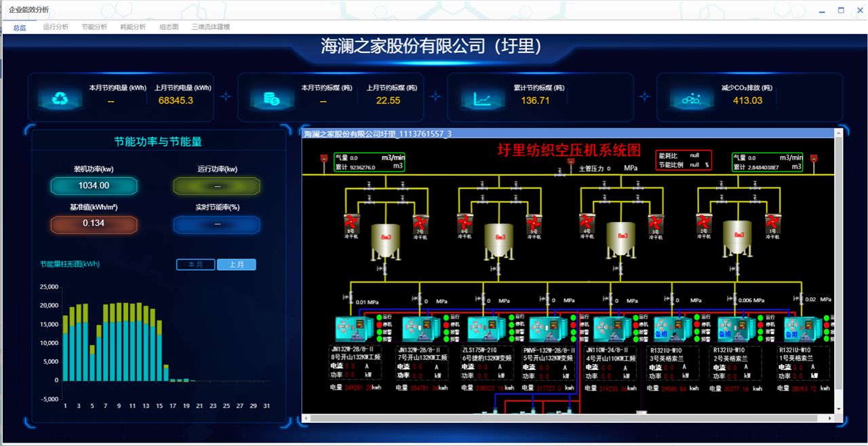The width and height of the screenshot is (868, 446).
Task: Click the 能耗比 null readout box
Action: [x=684, y=160]
